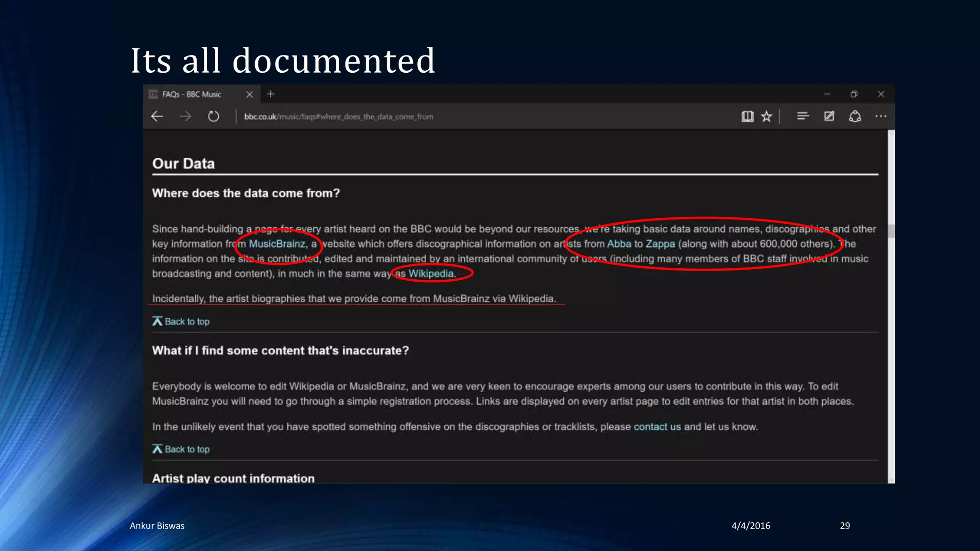This screenshot has width=980, height=551.
Task: Follow the Zappa artist link
Action: point(660,244)
